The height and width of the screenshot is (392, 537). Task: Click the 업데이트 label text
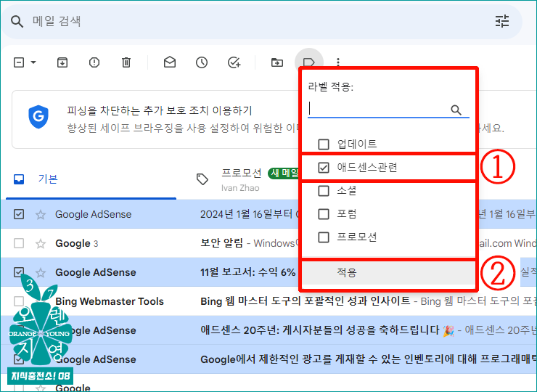point(357,144)
